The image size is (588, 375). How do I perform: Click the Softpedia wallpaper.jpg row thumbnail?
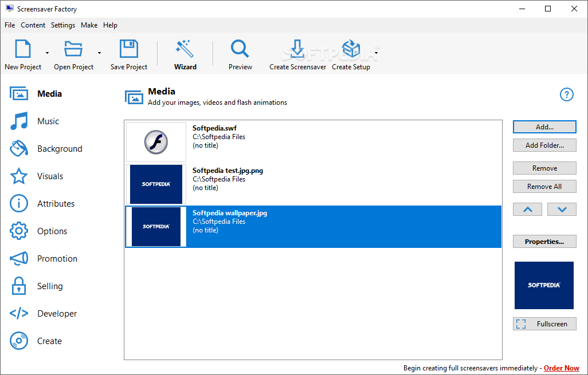156,227
